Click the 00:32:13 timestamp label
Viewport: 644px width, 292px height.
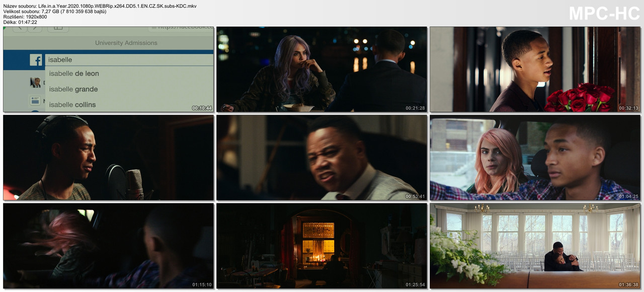click(628, 108)
